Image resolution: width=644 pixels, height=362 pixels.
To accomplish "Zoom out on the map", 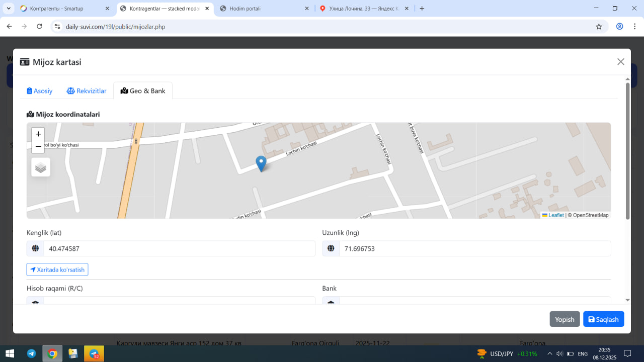I will 38,147.
